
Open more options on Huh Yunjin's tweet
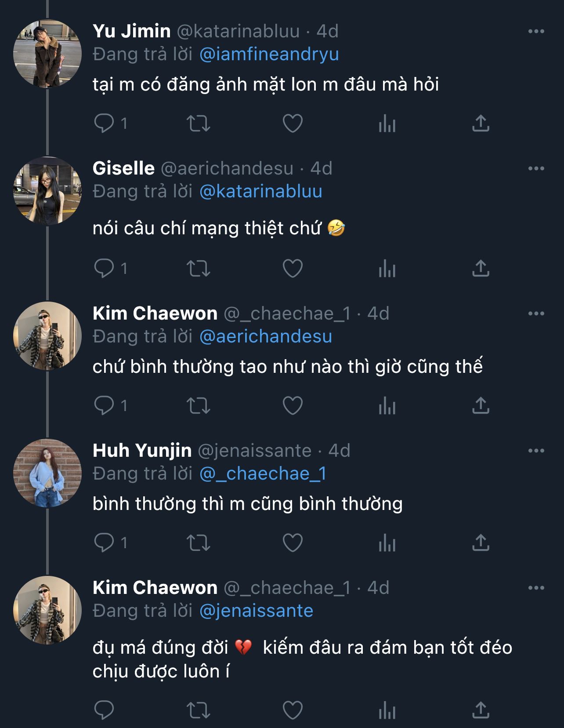point(536,451)
